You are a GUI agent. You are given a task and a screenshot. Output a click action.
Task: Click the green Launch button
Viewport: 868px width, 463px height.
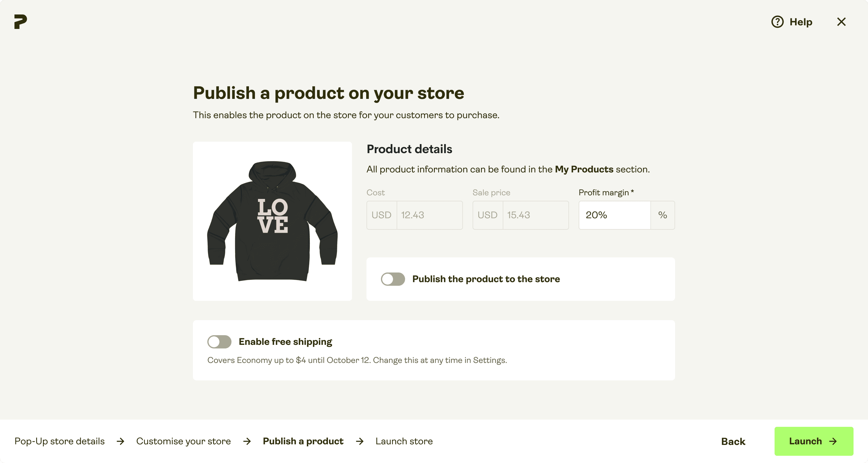(814, 441)
